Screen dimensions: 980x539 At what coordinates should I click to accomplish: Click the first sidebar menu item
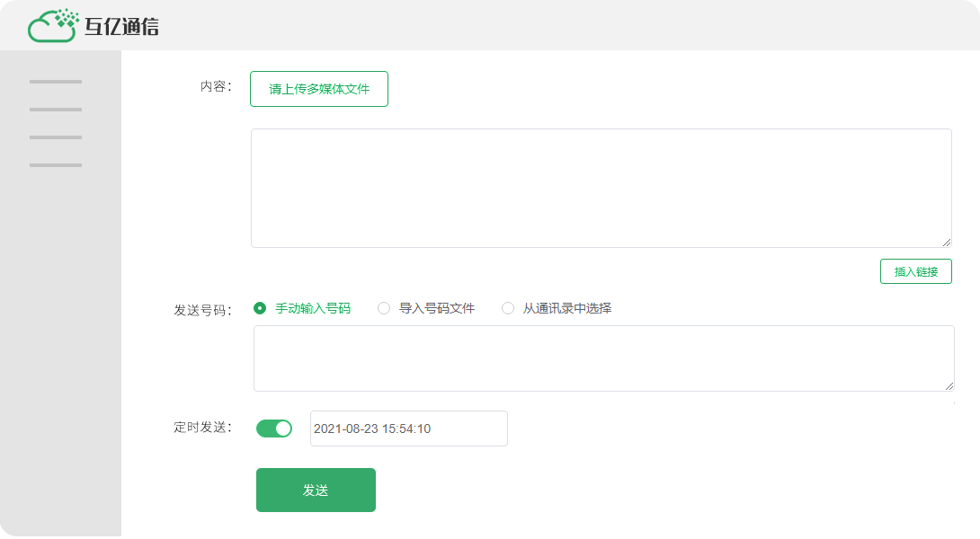pyautogui.click(x=56, y=82)
